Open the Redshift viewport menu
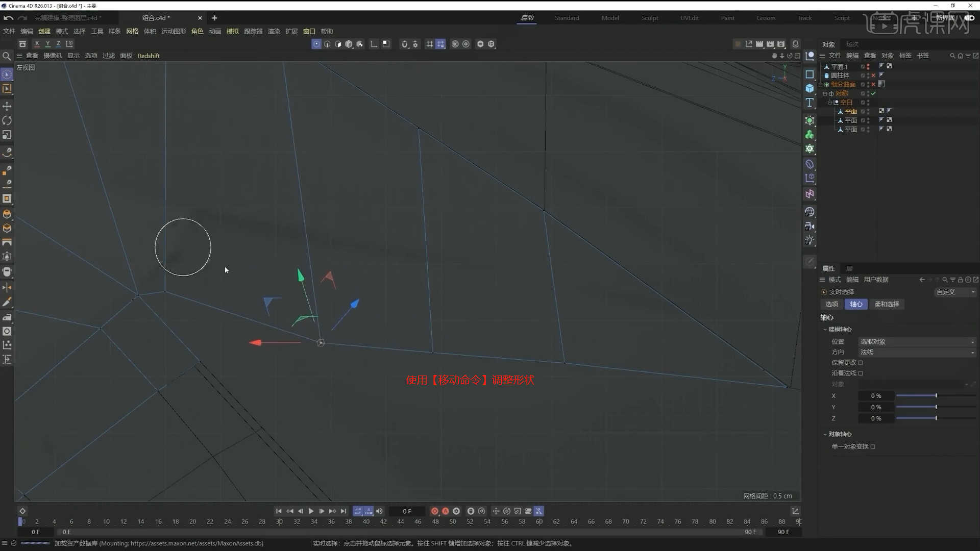This screenshot has height=551, width=980. (x=149, y=56)
